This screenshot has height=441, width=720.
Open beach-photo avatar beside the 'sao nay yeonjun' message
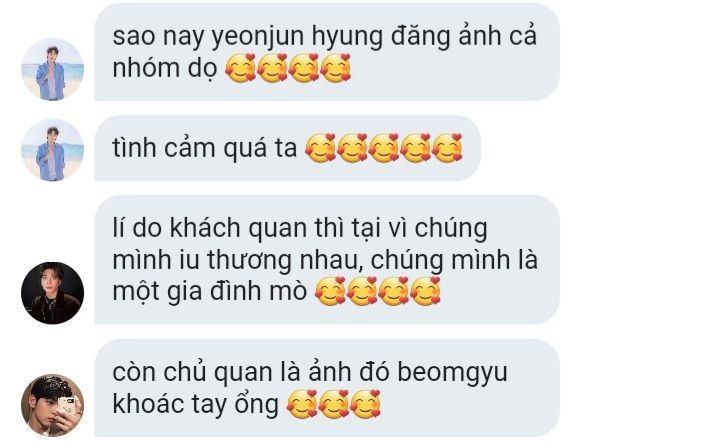(52, 69)
